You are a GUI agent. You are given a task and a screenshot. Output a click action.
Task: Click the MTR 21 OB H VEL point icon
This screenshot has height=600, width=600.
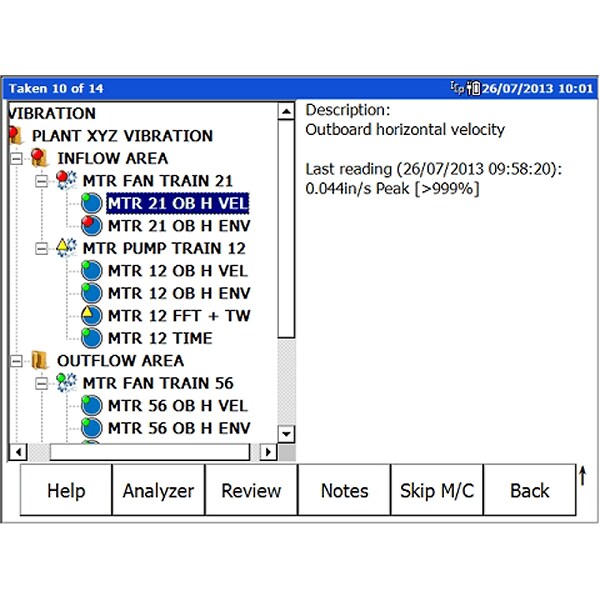click(x=91, y=203)
